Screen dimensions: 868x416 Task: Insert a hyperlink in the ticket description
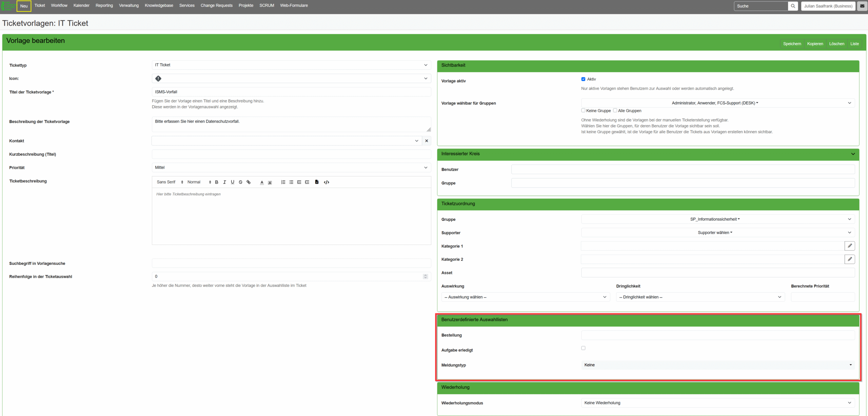249,182
